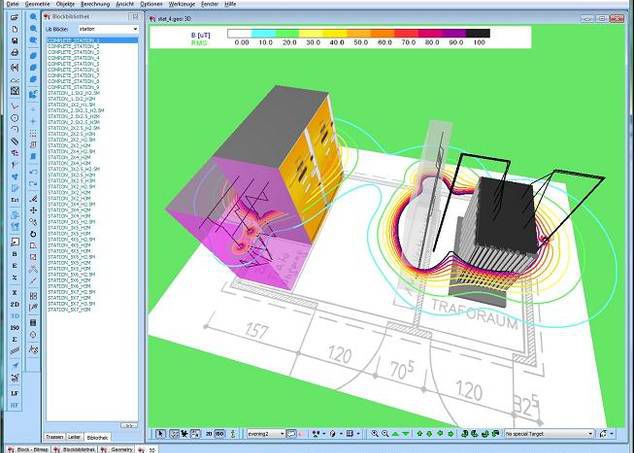
Task: Toggle the ISO button in bottom toolbar
Action: tap(219, 434)
